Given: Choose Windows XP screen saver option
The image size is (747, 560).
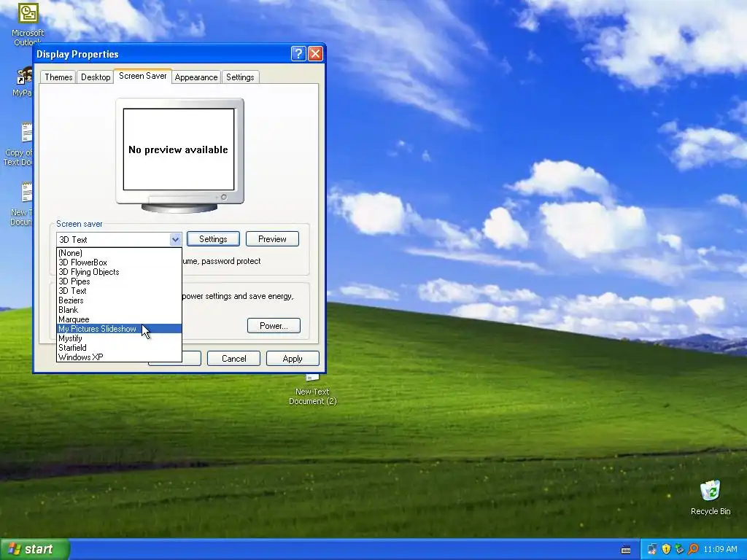Looking at the screenshot, I should coord(119,357).
